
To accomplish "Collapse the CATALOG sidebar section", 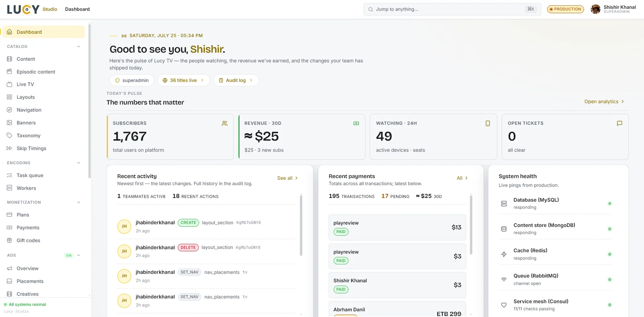I will [78, 47].
